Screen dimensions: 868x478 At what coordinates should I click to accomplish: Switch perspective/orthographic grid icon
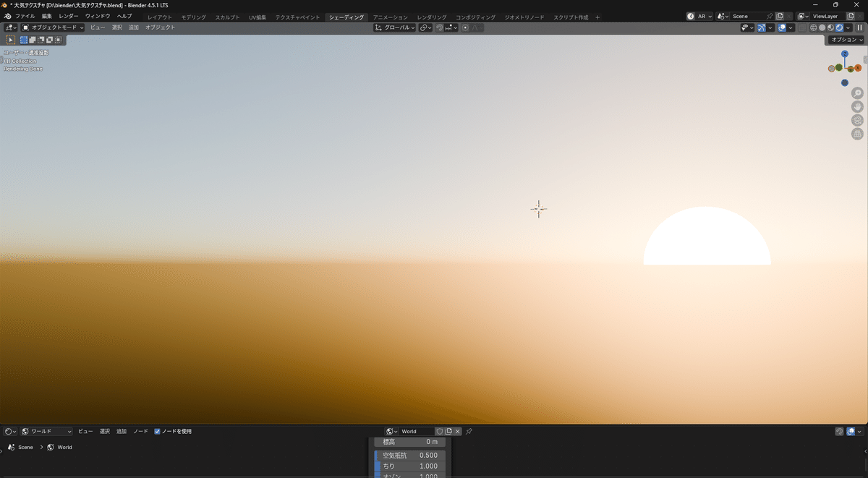(x=857, y=135)
